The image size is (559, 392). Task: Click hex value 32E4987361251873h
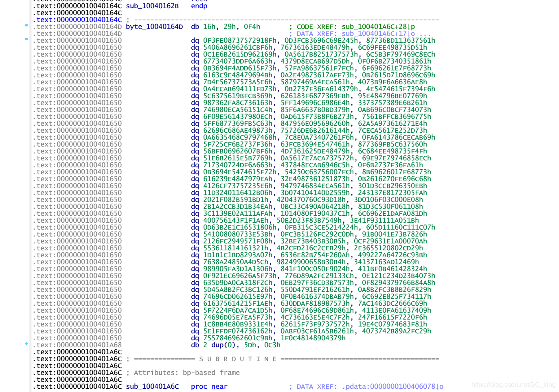pos(315,179)
